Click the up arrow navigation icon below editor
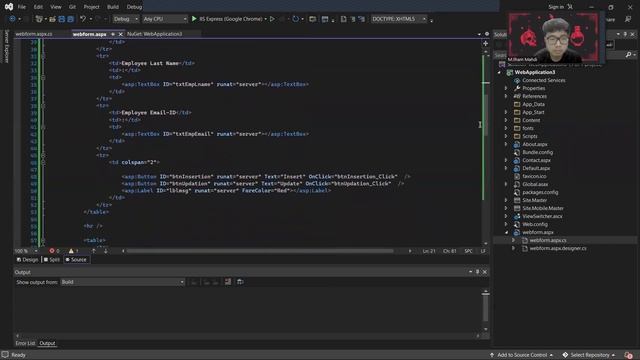This screenshot has height=360, width=640. (93, 251)
